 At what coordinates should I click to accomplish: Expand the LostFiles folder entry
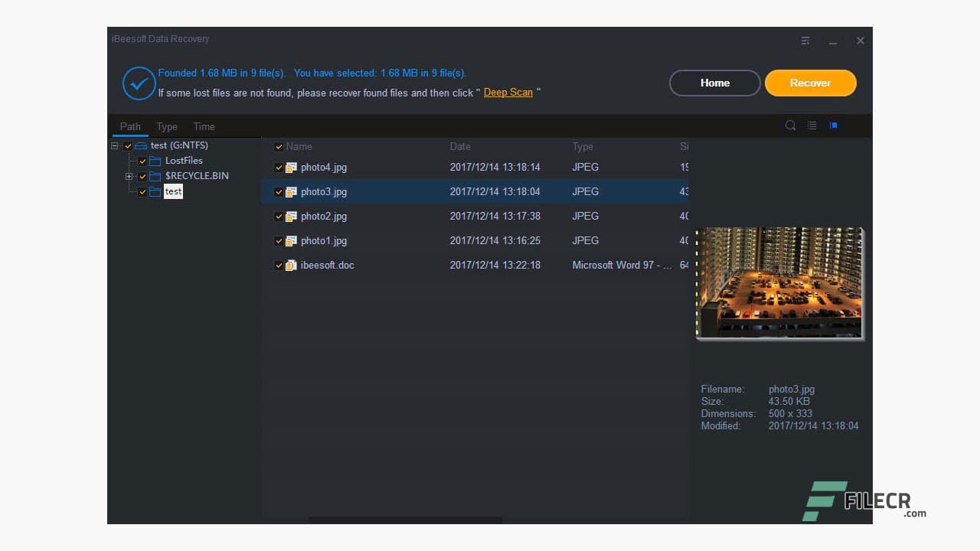[184, 161]
